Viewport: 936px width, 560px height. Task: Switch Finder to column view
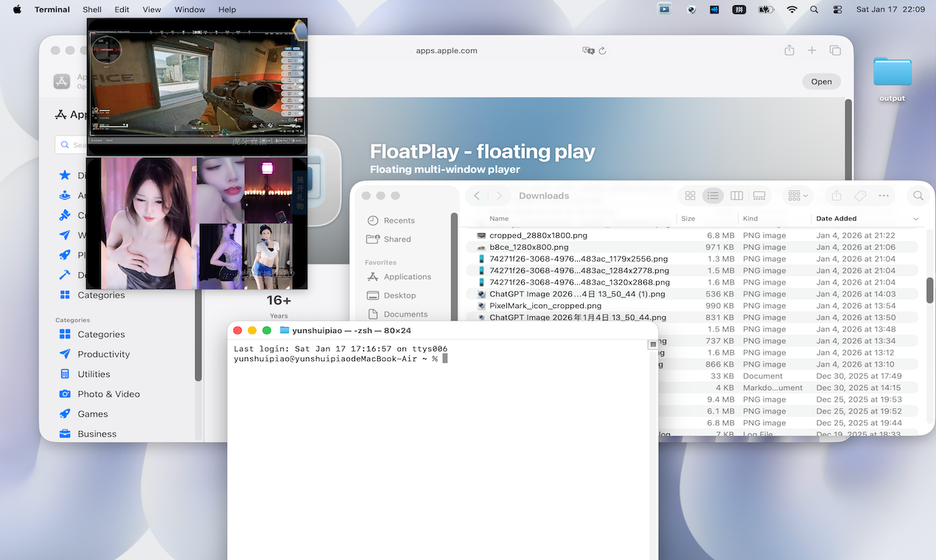736,195
